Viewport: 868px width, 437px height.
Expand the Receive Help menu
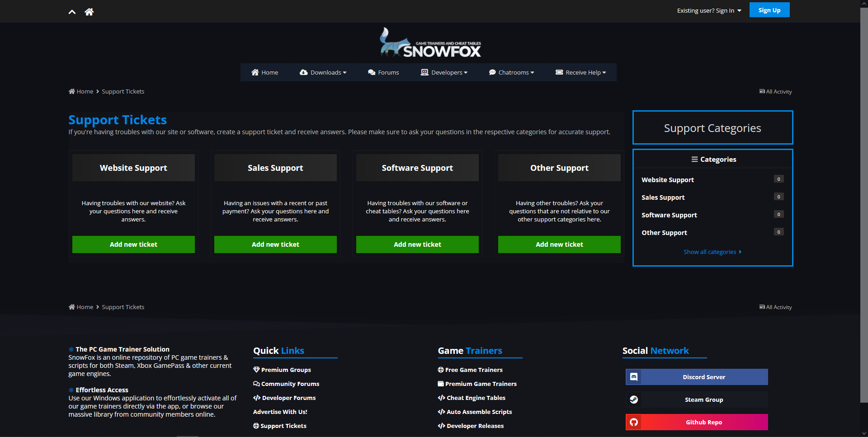tap(580, 72)
